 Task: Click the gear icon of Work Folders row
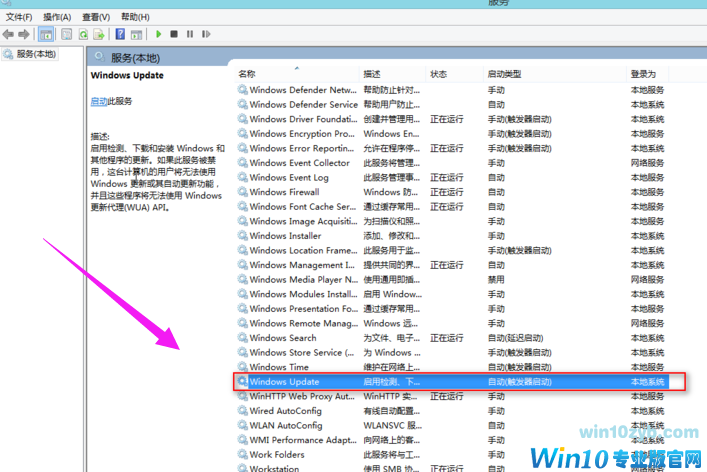coord(243,454)
